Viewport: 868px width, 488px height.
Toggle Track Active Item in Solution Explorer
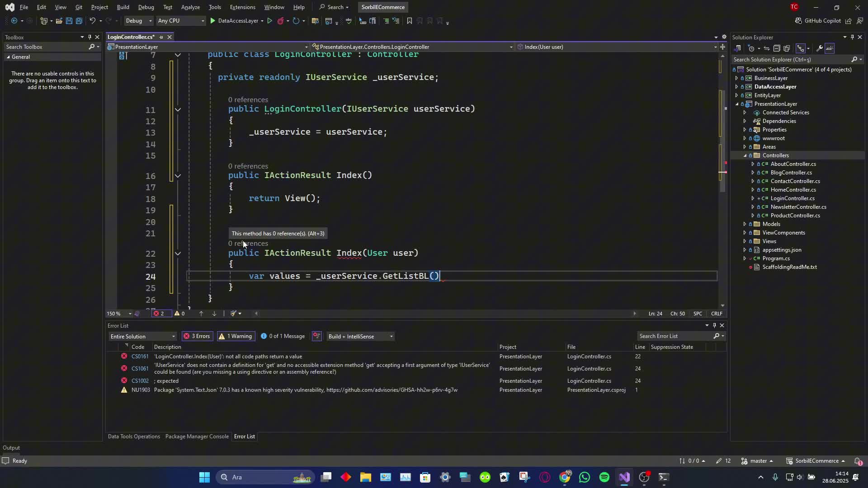pyautogui.click(x=801, y=48)
